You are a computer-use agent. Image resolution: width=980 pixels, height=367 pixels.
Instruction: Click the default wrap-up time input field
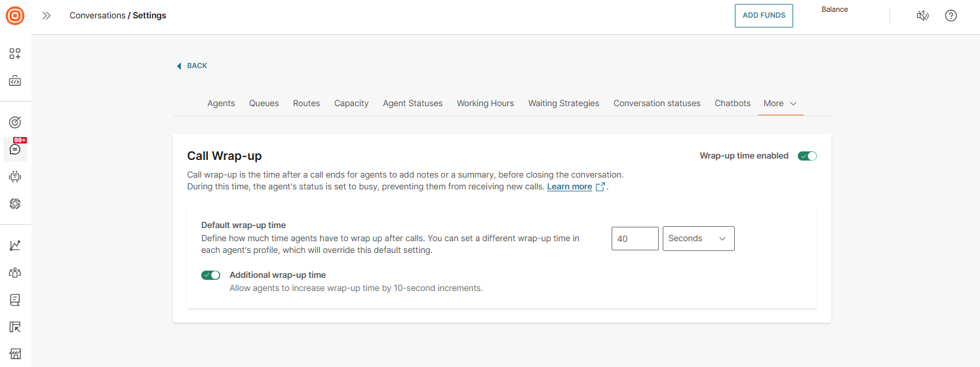[635, 239]
